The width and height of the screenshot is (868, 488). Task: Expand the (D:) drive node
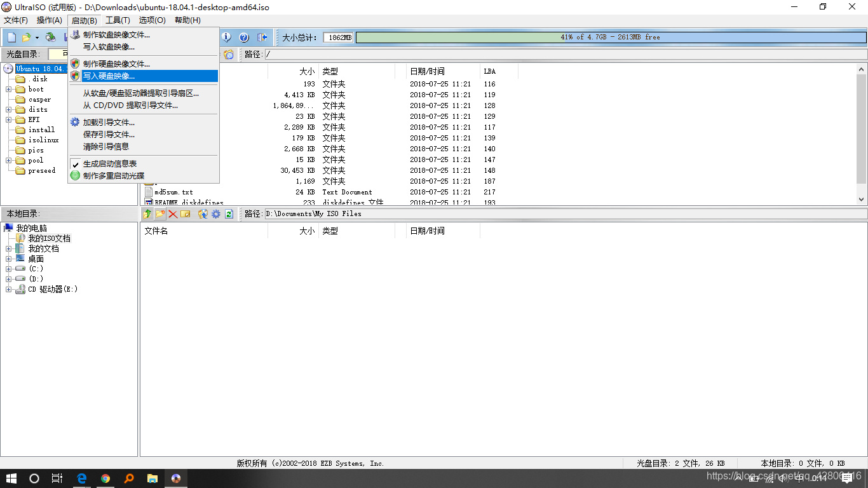(9, 280)
